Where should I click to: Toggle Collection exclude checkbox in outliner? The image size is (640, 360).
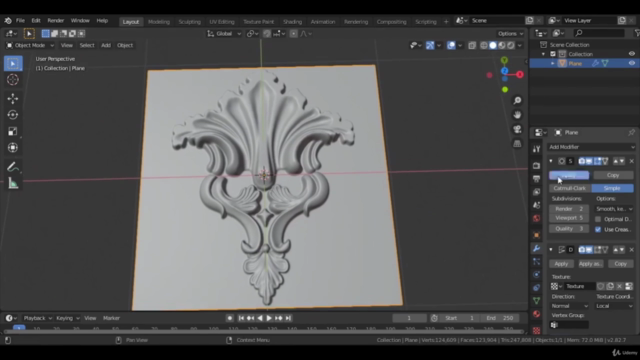coord(553,54)
